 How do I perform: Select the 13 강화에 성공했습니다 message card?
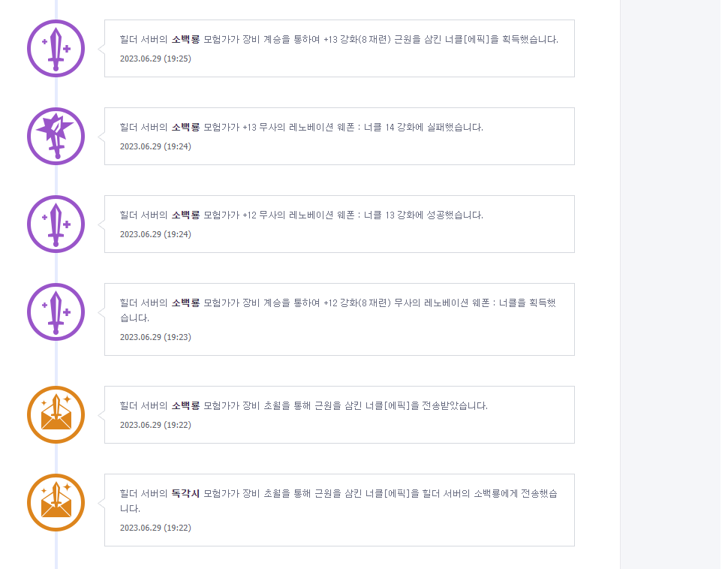(x=339, y=224)
